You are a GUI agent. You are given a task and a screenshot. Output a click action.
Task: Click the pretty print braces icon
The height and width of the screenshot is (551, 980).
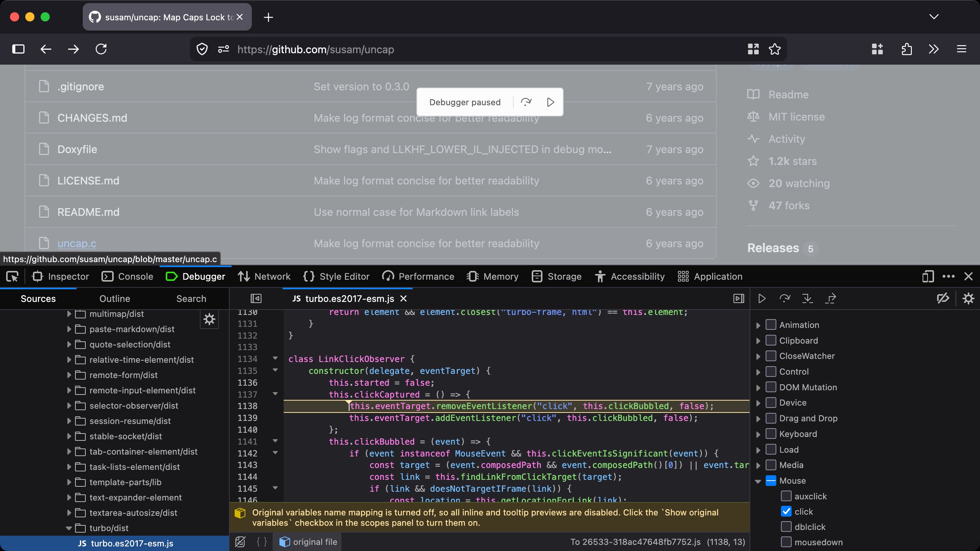click(262, 542)
